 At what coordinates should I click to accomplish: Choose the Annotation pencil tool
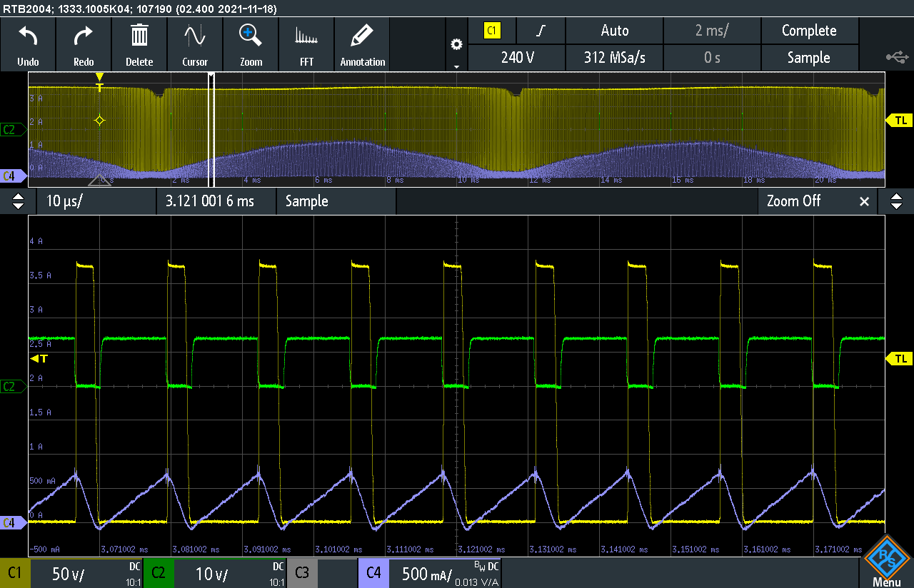(x=362, y=44)
